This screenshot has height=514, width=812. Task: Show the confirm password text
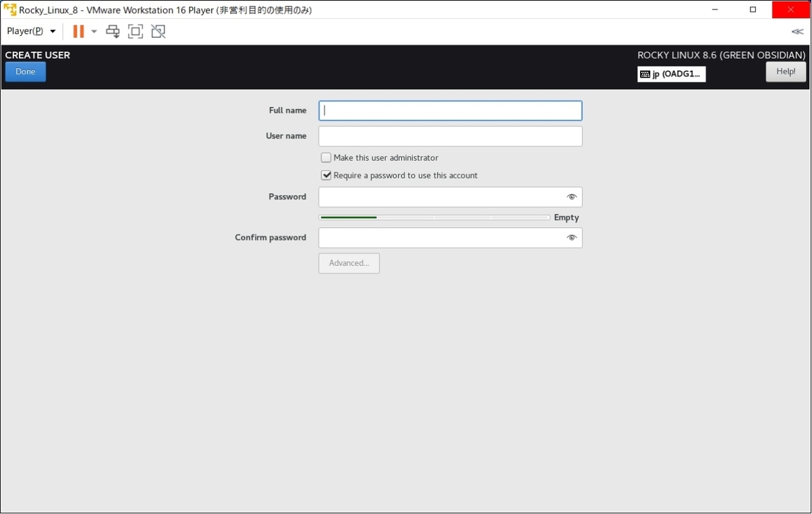pyautogui.click(x=572, y=237)
